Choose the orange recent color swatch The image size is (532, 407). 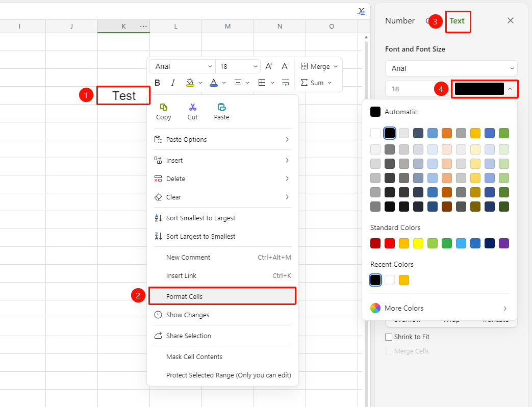[404, 280]
